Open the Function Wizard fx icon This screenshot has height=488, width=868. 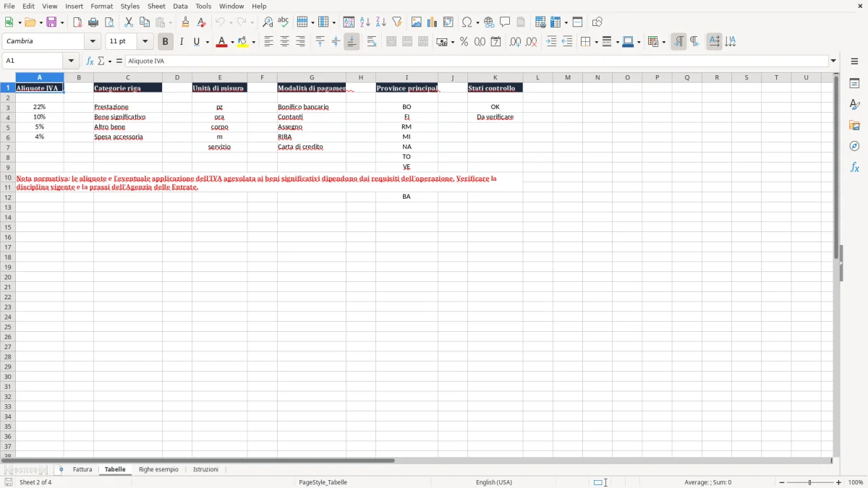click(x=90, y=61)
